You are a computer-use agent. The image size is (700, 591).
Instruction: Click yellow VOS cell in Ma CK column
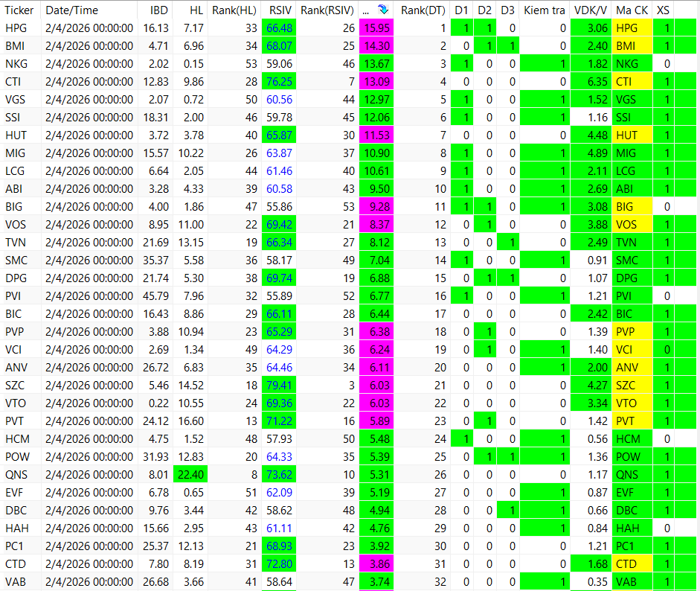click(632, 225)
